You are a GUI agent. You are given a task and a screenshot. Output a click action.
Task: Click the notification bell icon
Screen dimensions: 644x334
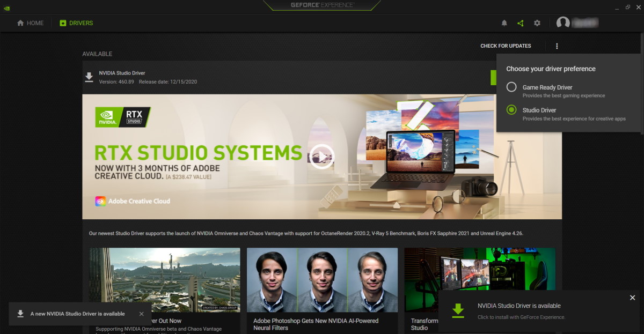click(x=503, y=23)
